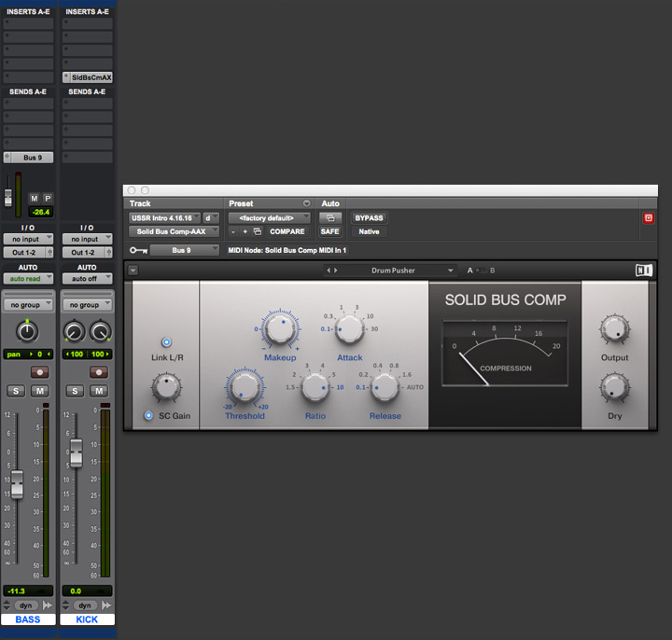
Task: Mute the BASS track
Action: [x=40, y=391]
